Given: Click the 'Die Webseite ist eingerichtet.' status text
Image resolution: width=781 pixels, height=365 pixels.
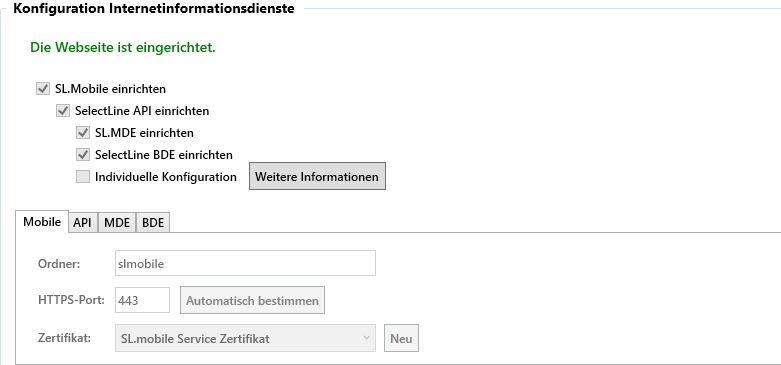Looking at the screenshot, I should pyautogui.click(x=123, y=48).
